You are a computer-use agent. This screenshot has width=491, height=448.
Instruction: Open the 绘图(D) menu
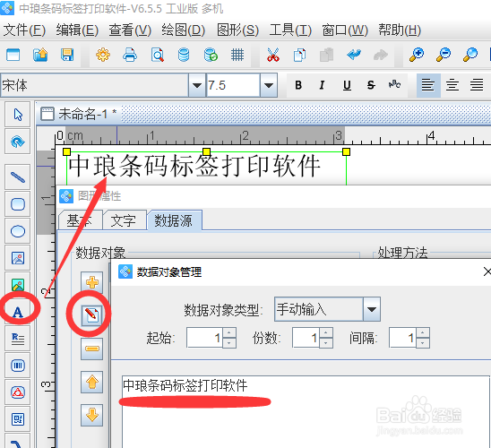coord(183,30)
